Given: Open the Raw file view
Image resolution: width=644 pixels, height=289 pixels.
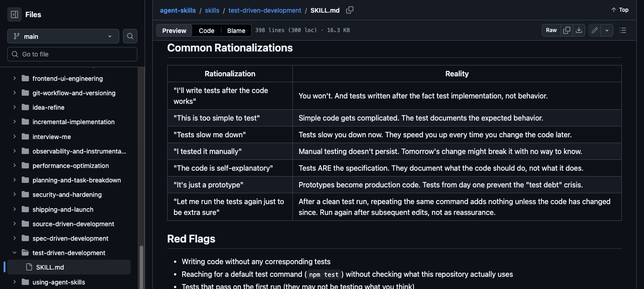Looking at the screenshot, I should tap(551, 30).
